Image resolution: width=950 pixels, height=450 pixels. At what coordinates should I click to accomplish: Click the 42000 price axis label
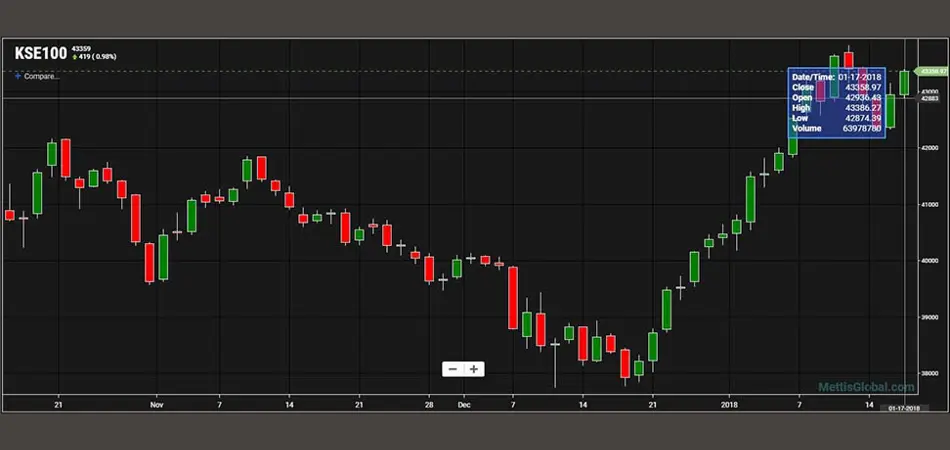[930, 148]
